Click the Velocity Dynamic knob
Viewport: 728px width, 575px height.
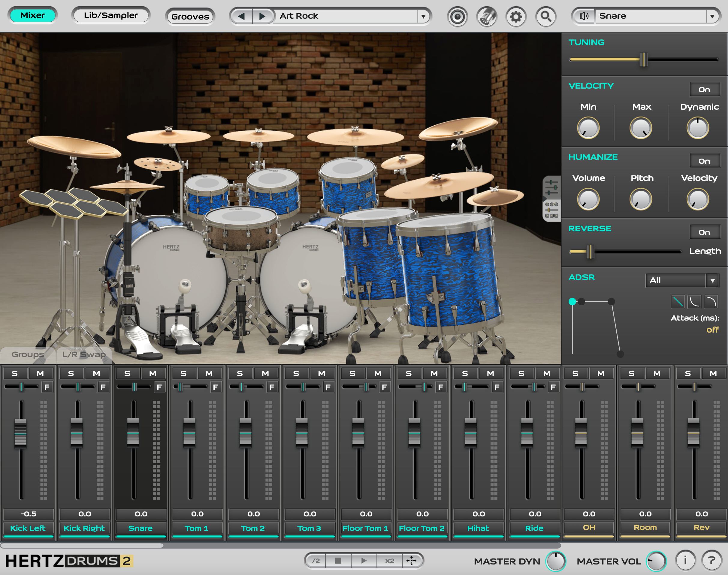click(x=698, y=128)
